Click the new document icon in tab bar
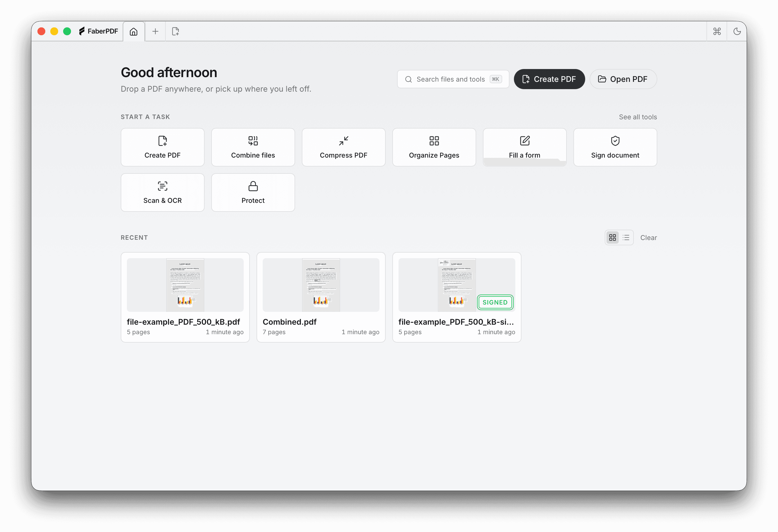 coord(175,32)
